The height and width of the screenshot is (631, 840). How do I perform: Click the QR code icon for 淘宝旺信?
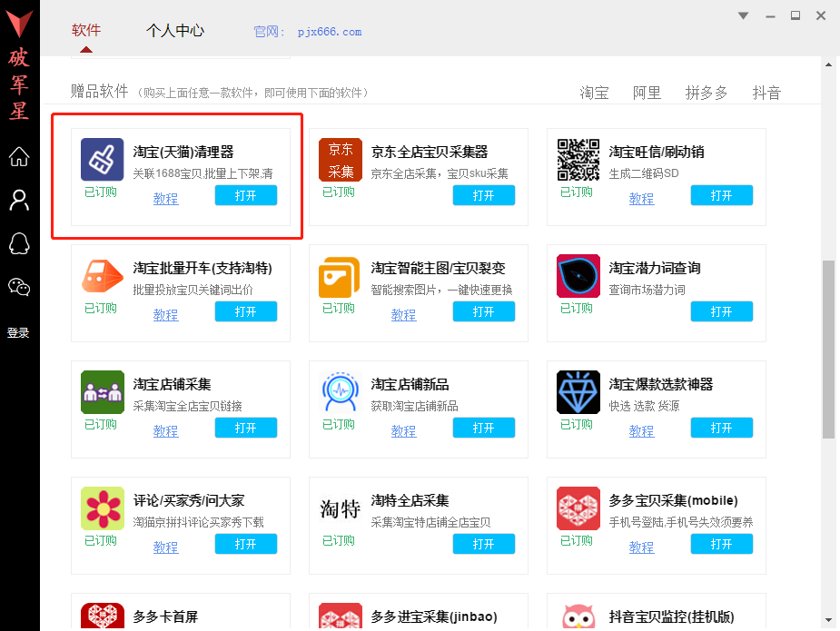point(578,159)
